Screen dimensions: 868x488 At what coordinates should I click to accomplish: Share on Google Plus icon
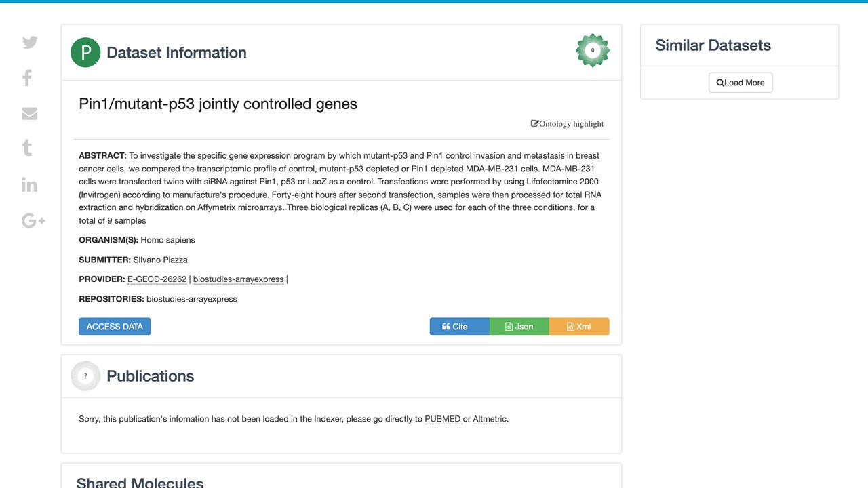coord(33,220)
